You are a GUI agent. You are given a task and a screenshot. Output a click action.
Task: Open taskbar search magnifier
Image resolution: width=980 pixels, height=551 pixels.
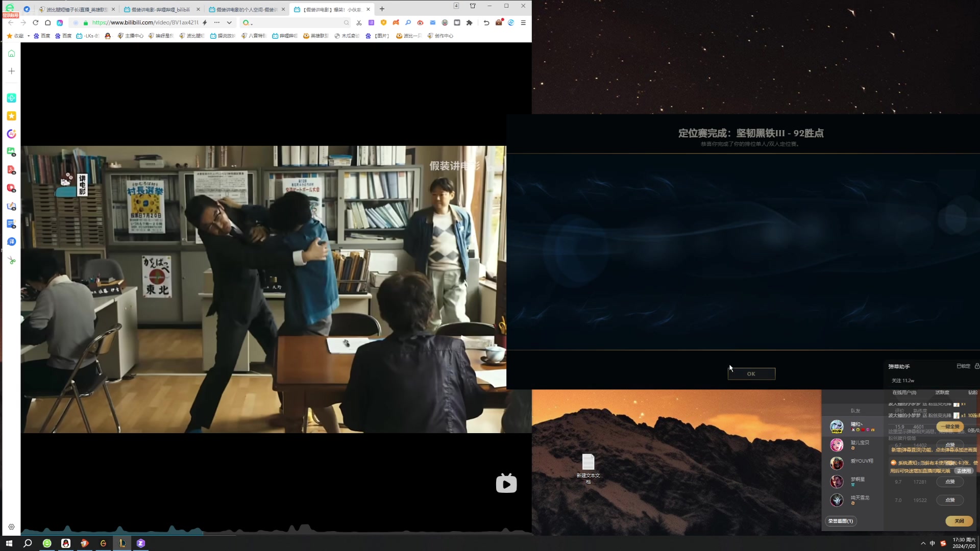coord(28,543)
